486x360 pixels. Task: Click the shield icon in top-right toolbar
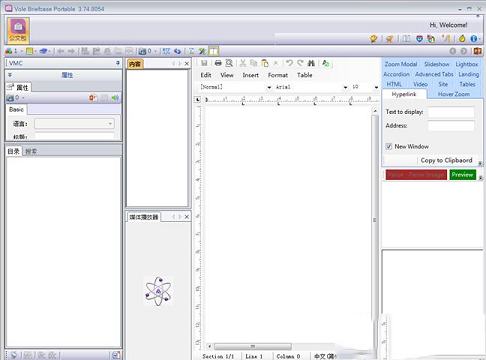coord(419,39)
